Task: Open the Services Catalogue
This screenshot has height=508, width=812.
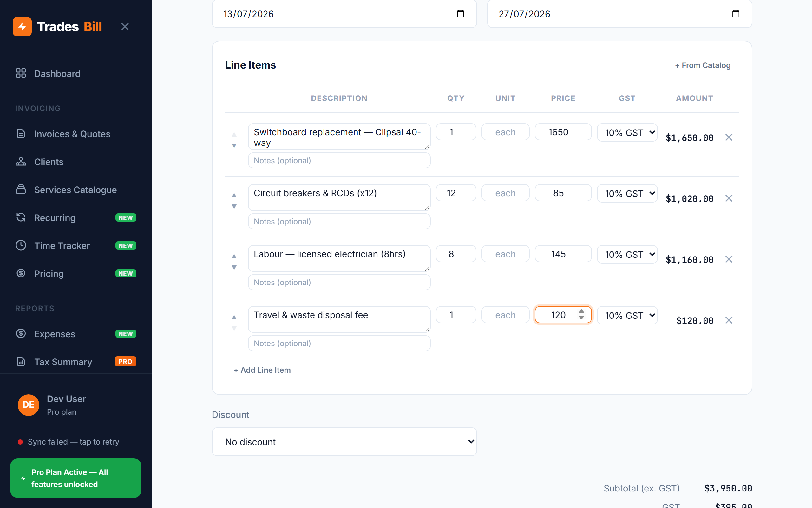Action: [x=76, y=190]
